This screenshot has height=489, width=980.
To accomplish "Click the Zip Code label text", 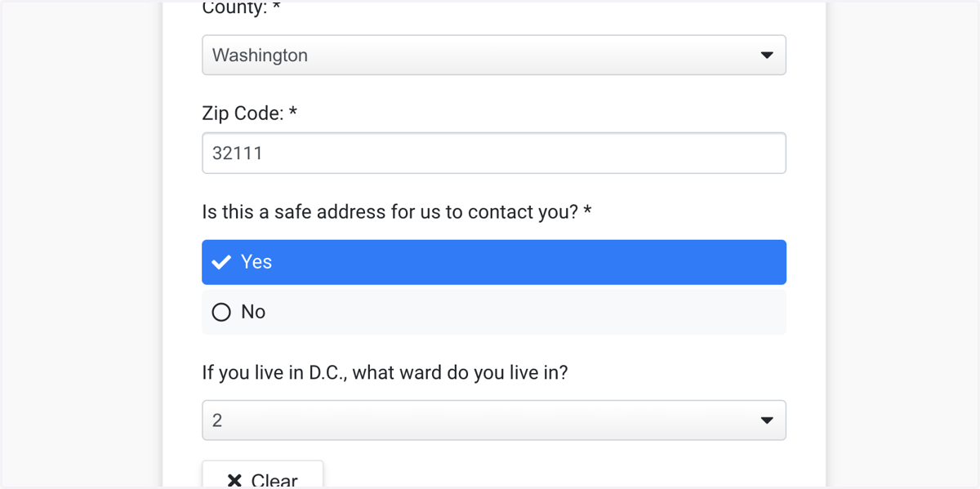I will pos(243,113).
